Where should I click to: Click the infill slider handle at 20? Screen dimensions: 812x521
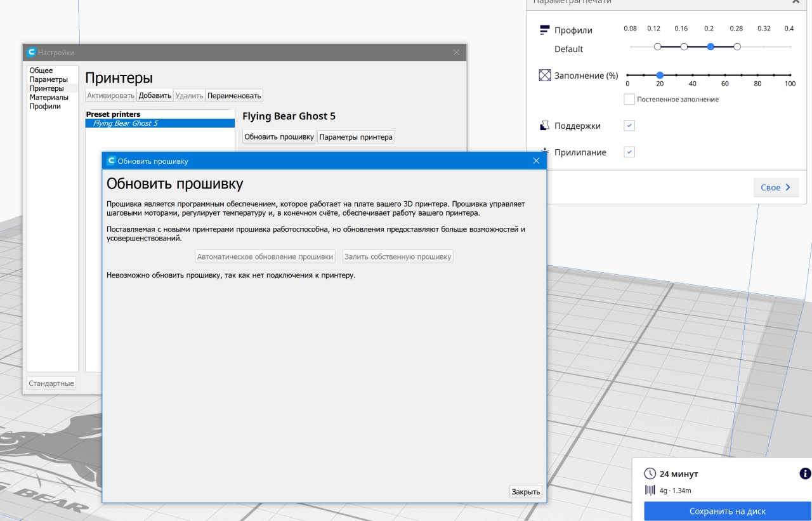point(660,75)
